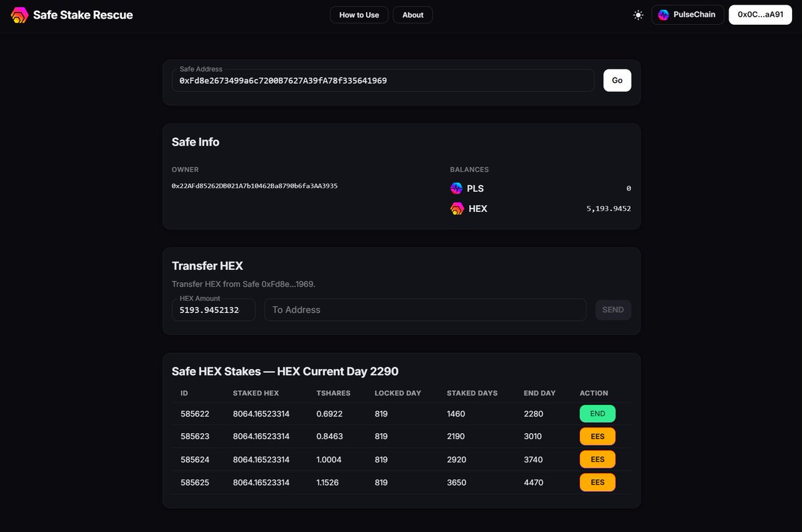Click the HEX token icon in Balances
This screenshot has height=532, width=802.
coord(457,209)
